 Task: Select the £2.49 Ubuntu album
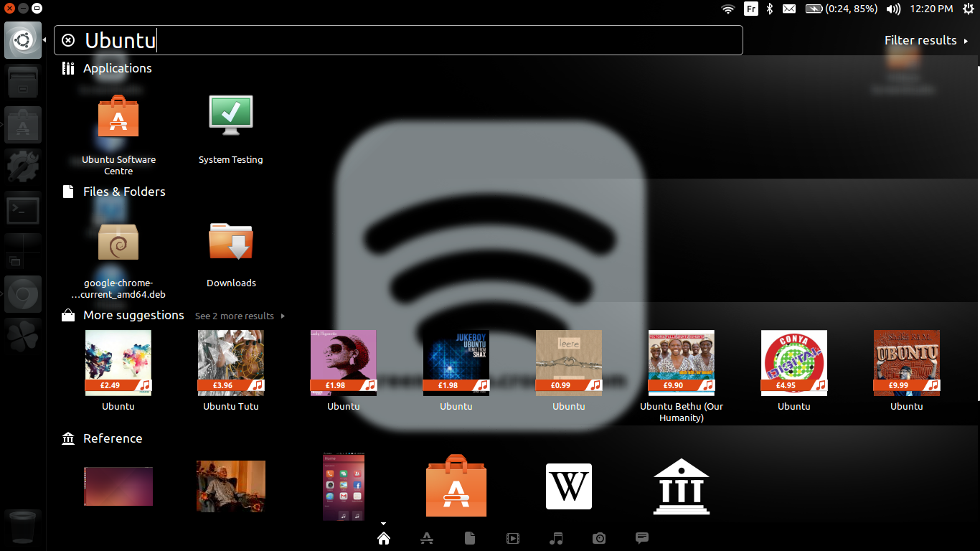coord(118,370)
